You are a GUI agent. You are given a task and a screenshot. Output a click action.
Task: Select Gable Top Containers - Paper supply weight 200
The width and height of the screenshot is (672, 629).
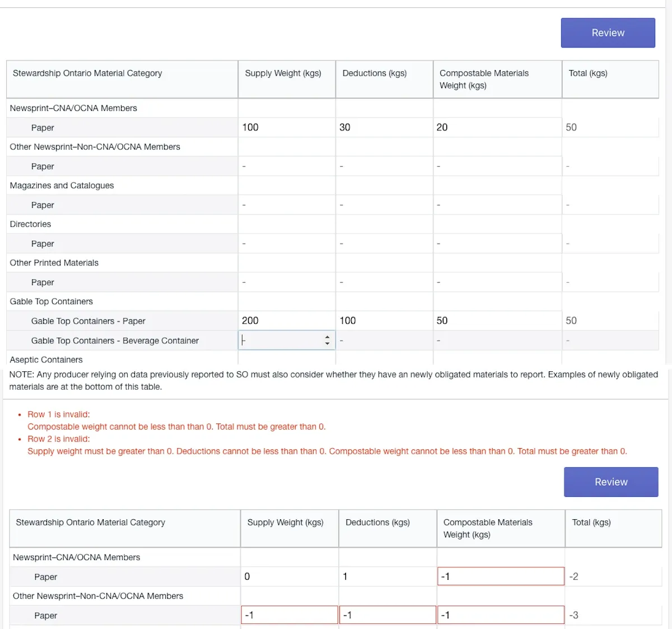[x=287, y=320]
